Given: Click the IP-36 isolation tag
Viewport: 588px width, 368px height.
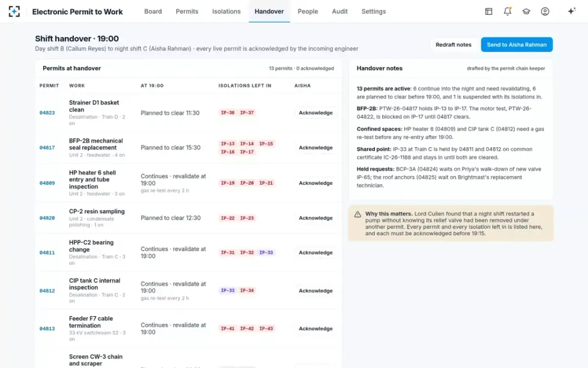Looking at the screenshot, I should tap(228, 113).
